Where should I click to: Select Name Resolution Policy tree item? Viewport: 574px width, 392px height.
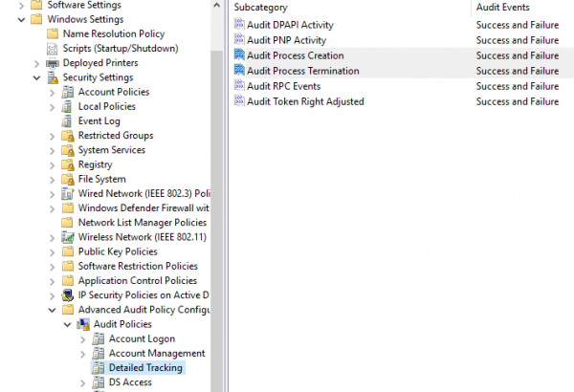pyautogui.click(x=113, y=33)
